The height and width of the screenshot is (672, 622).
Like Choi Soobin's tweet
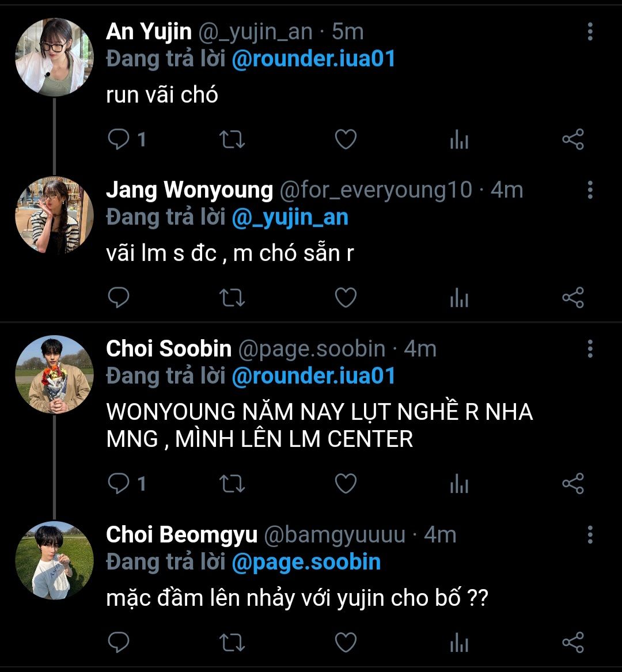pyautogui.click(x=346, y=484)
